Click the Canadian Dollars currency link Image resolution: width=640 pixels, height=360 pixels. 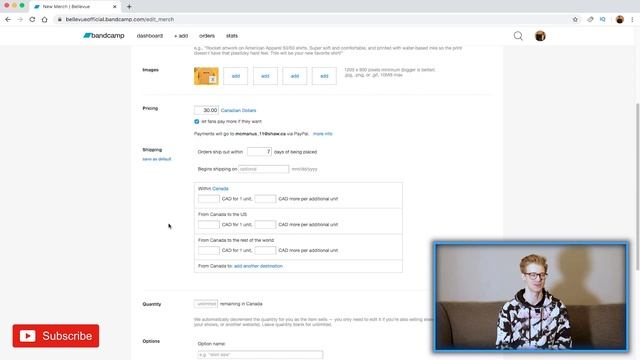click(238, 111)
